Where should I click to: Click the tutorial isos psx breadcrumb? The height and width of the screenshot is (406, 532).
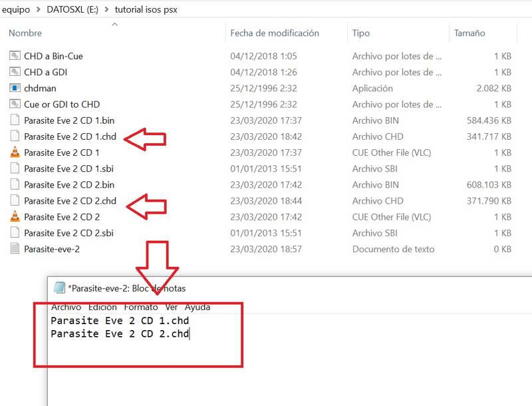click(146, 9)
